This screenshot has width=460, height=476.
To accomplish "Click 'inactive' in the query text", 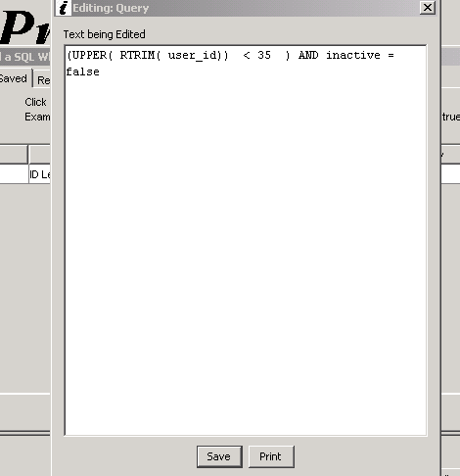I will (x=353, y=55).
